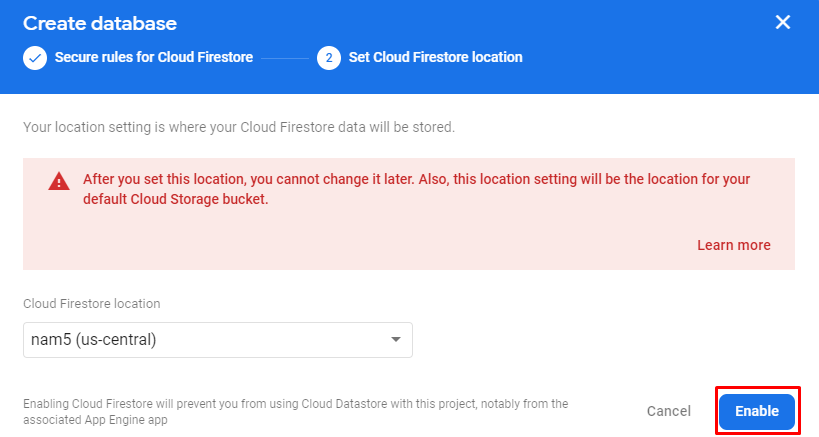The height and width of the screenshot is (437, 819).
Task: Click the 'Your location setting' description text
Action: (239, 127)
